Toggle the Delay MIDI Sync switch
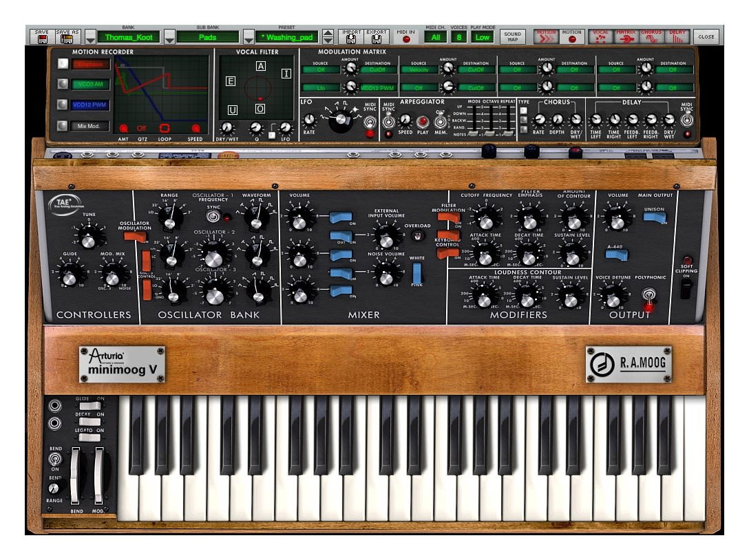The height and width of the screenshot is (560, 749). click(686, 119)
